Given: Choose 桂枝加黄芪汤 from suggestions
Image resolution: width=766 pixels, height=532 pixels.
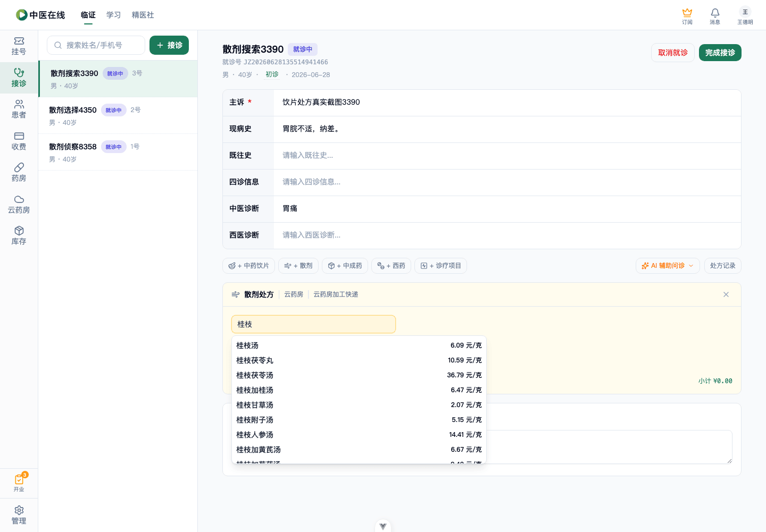Looking at the screenshot, I should pyautogui.click(x=359, y=450).
